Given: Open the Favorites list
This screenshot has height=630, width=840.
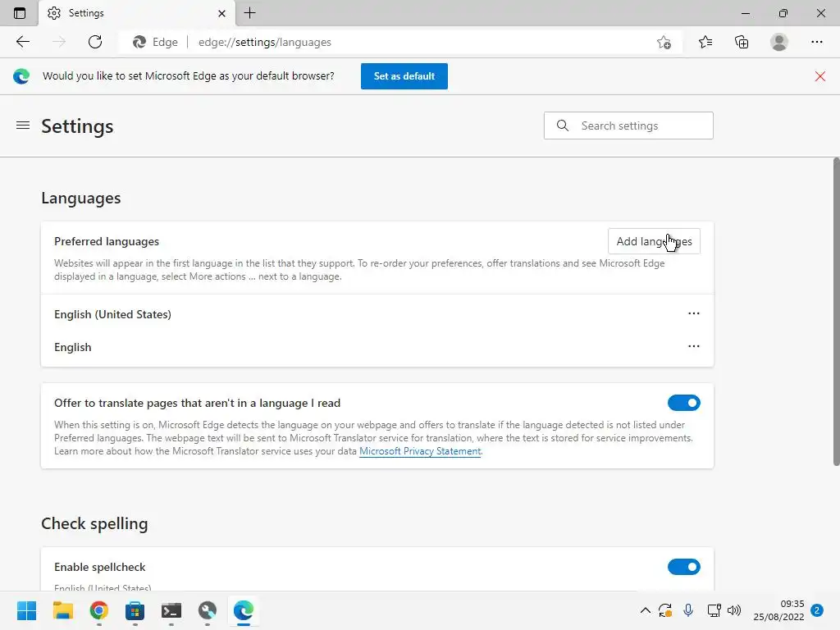Looking at the screenshot, I should pyautogui.click(x=705, y=42).
